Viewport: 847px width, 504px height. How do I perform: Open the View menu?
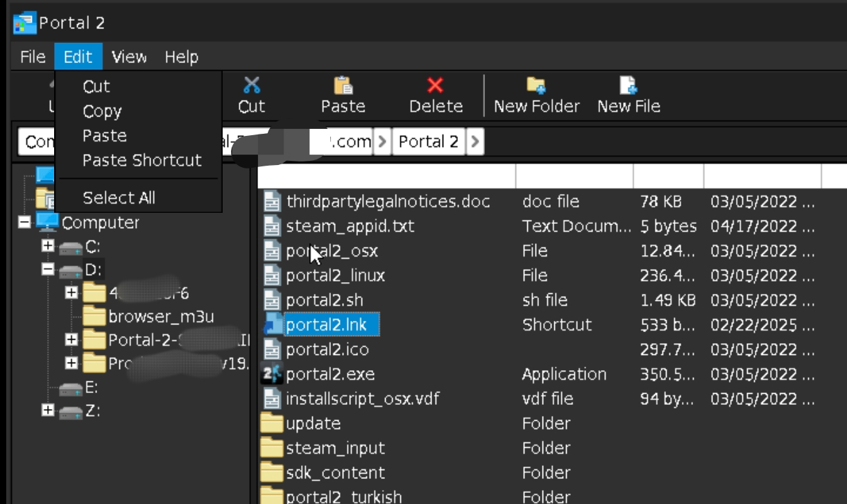point(129,57)
